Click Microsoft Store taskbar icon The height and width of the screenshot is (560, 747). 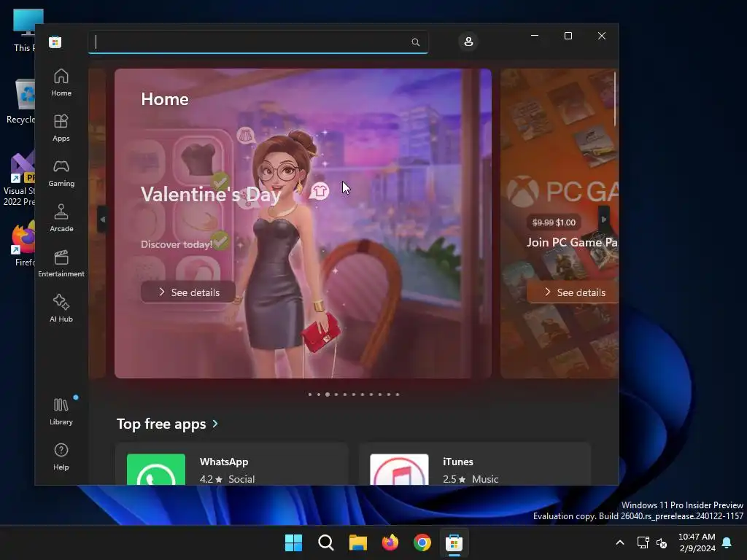point(454,542)
